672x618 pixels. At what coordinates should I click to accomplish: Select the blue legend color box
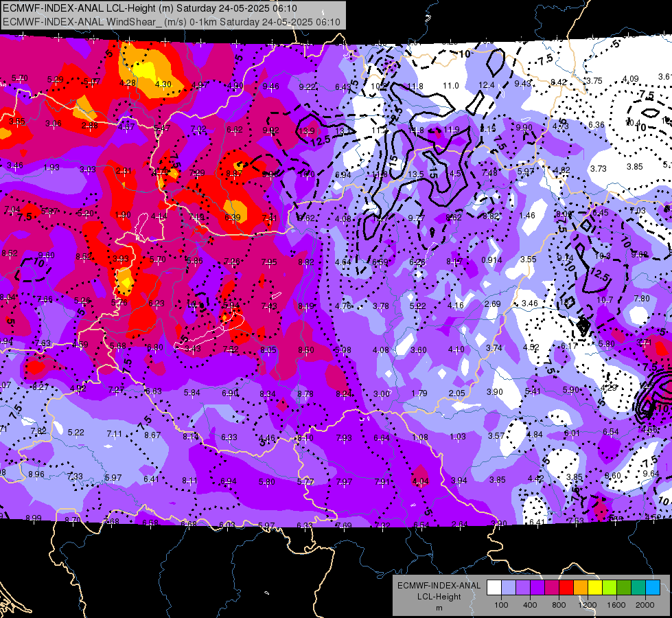(x=653, y=587)
